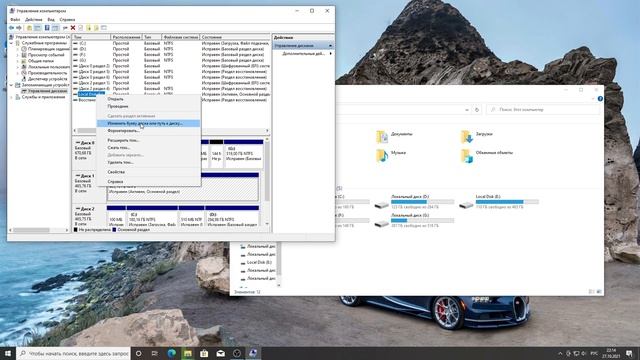Open Microsoft Edge from the taskbar
640x360 pixels.
(x=171, y=353)
